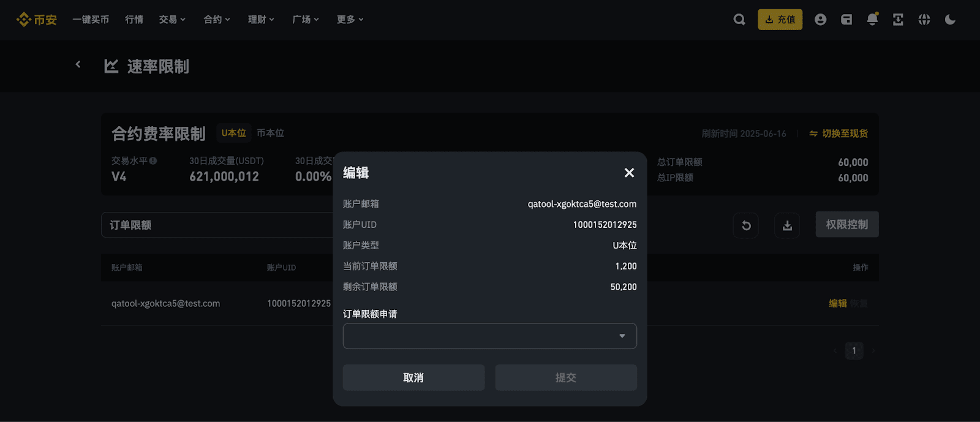
Task: Click UID 1000152012925 in the table row
Action: coord(299,304)
